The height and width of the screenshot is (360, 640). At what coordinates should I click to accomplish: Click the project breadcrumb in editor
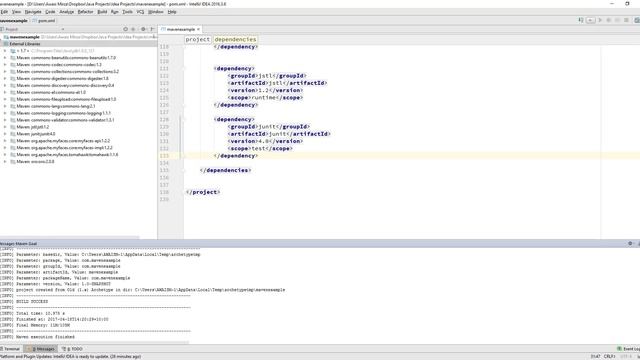tap(198, 40)
